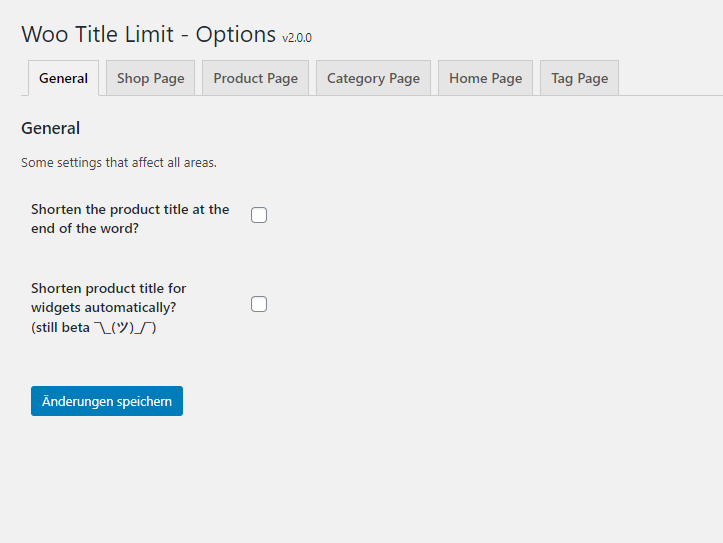Toggle the widgets auto-shorten checkbox
The height and width of the screenshot is (543, 723).
click(x=259, y=304)
